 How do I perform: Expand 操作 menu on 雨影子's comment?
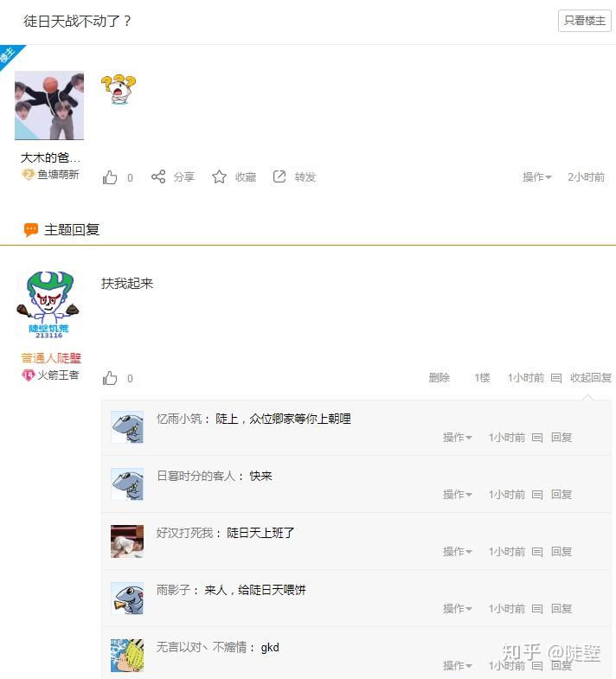click(x=457, y=608)
